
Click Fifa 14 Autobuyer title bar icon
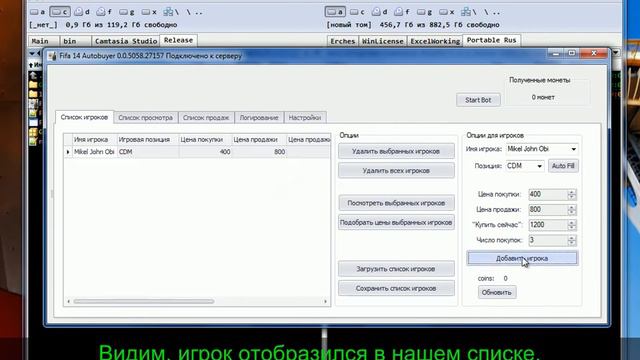52,56
